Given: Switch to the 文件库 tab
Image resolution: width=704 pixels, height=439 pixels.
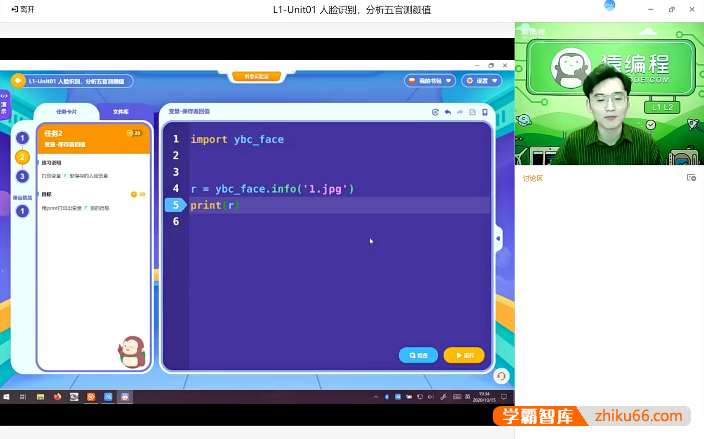Looking at the screenshot, I should (x=120, y=112).
